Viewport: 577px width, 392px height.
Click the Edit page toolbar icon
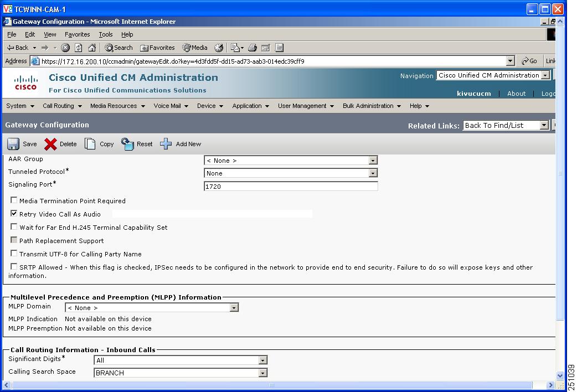point(266,48)
